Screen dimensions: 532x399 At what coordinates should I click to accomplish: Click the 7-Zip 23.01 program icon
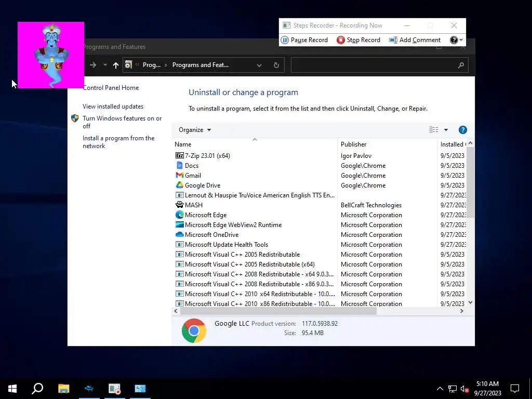(179, 155)
